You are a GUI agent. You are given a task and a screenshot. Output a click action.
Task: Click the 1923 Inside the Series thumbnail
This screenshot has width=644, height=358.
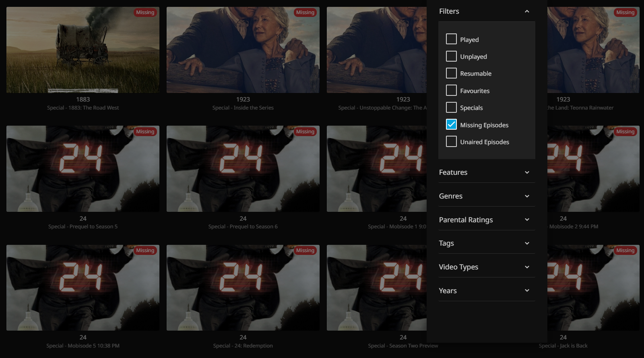point(243,50)
